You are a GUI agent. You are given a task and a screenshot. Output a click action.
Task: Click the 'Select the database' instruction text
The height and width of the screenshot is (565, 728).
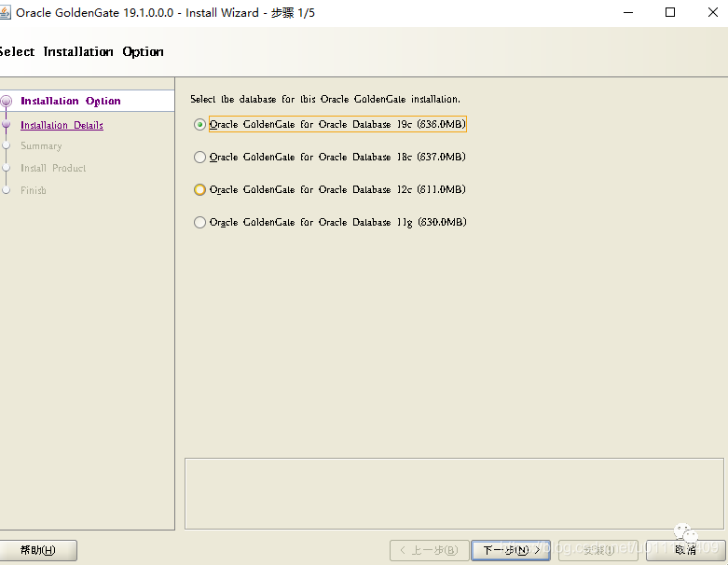pos(325,99)
